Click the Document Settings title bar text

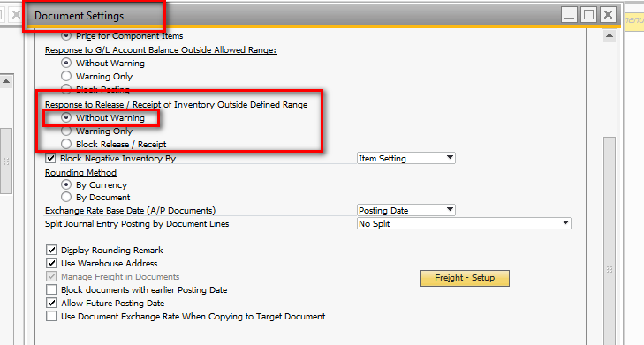tap(80, 16)
